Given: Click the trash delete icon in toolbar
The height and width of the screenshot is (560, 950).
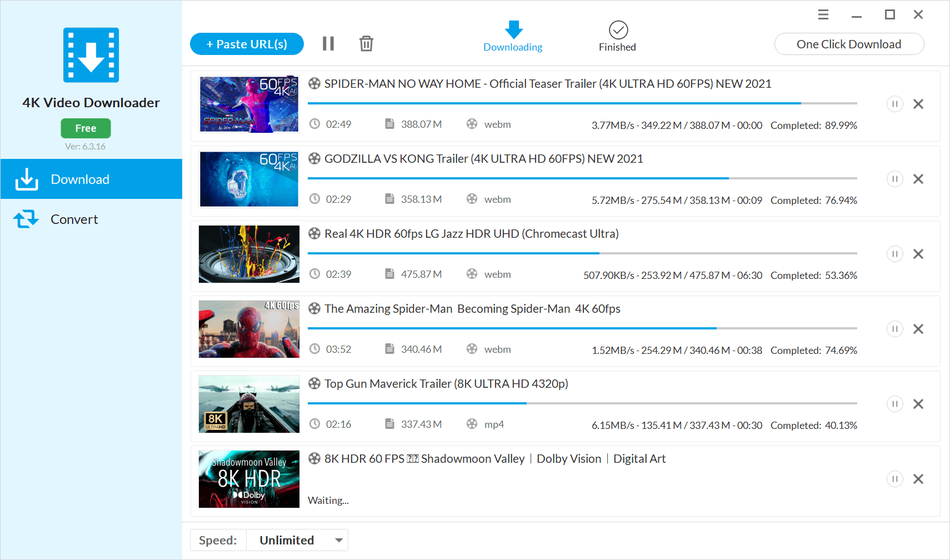Looking at the screenshot, I should [x=366, y=44].
